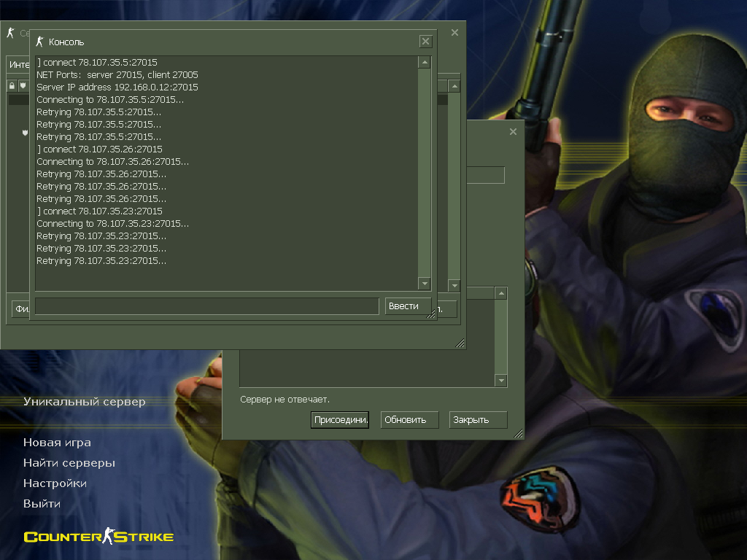Click the Закрыть button

pos(479,419)
